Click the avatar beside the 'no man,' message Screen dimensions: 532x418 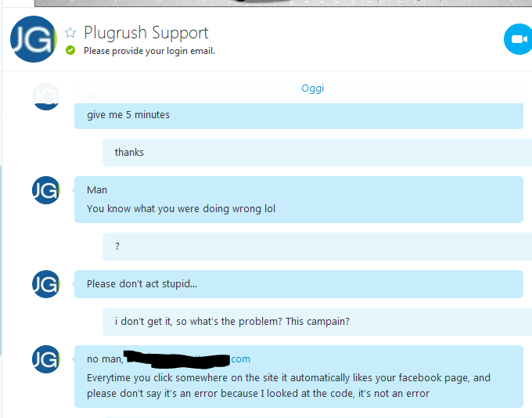pos(46,359)
